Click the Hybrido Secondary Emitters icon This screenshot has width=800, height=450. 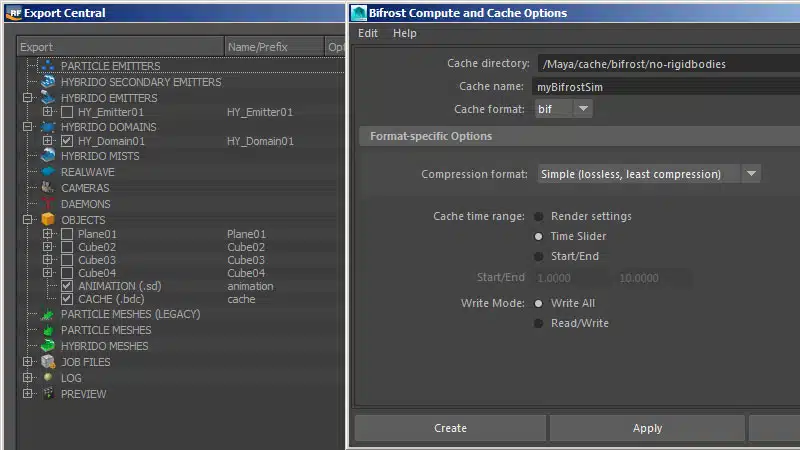pyautogui.click(x=47, y=82)
